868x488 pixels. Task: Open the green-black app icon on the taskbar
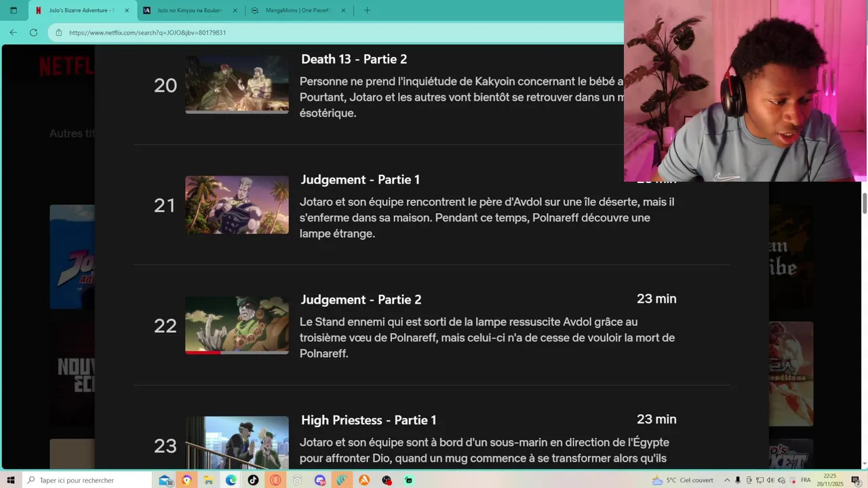coord(408,480)
